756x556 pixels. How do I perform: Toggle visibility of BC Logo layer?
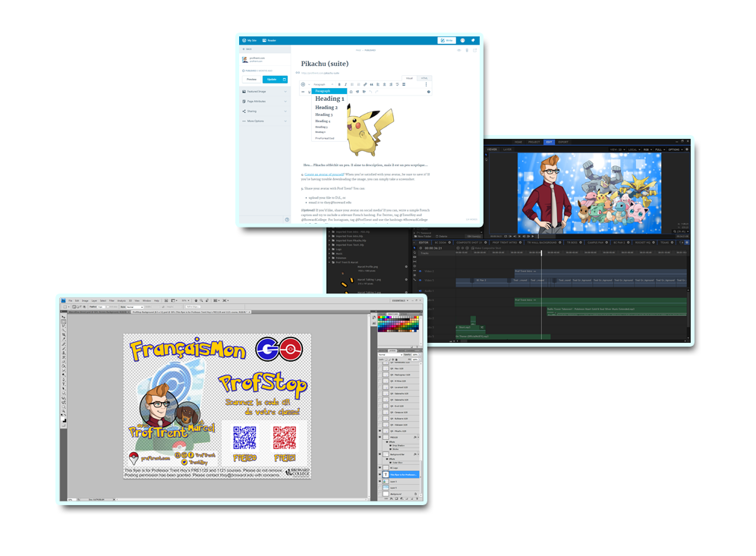pyautogui.click(x=380, y=468)
